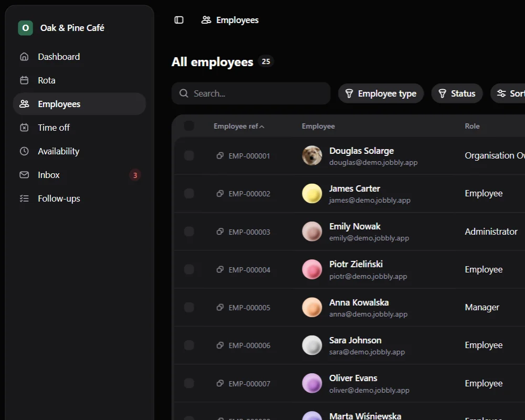Select the Sara Johnson row checkbox

[x=189, y=345]
